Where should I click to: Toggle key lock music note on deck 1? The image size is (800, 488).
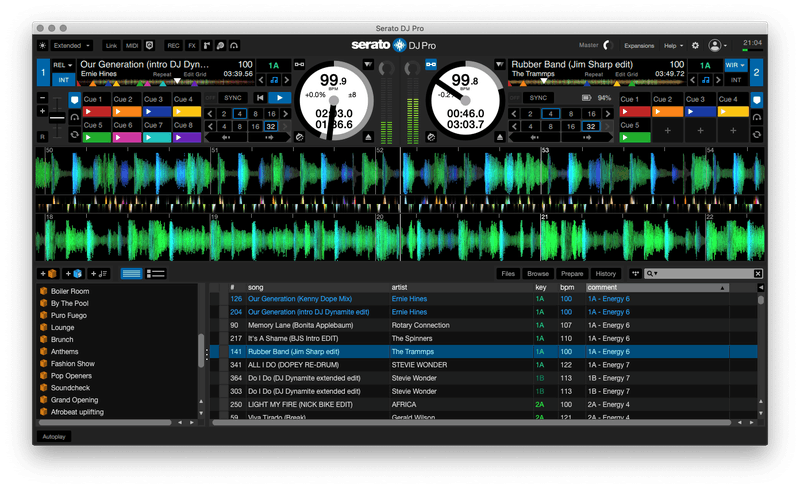tap(274, 80)
